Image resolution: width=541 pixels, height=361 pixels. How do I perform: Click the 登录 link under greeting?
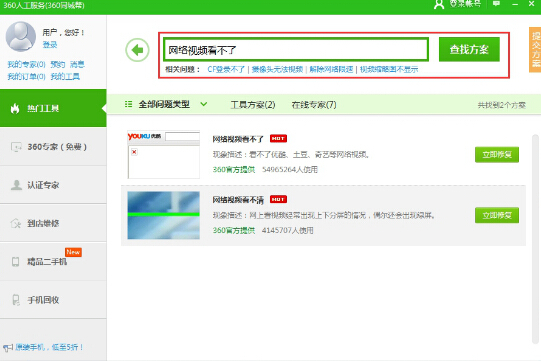point(50,45)
